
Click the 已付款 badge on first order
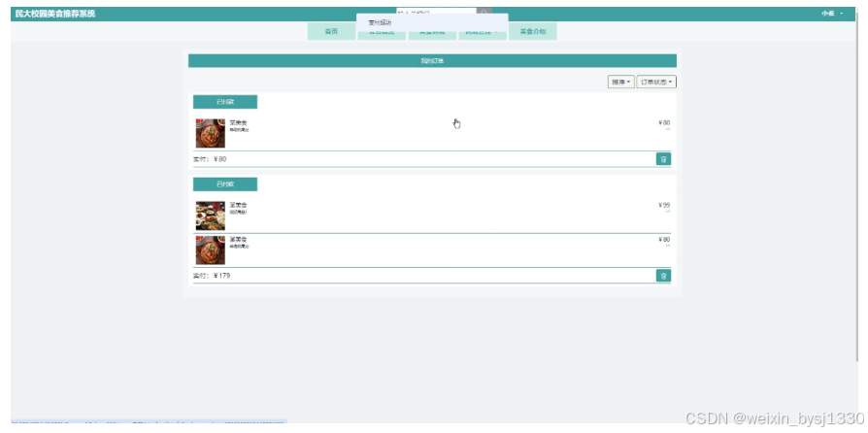[224, 102]
